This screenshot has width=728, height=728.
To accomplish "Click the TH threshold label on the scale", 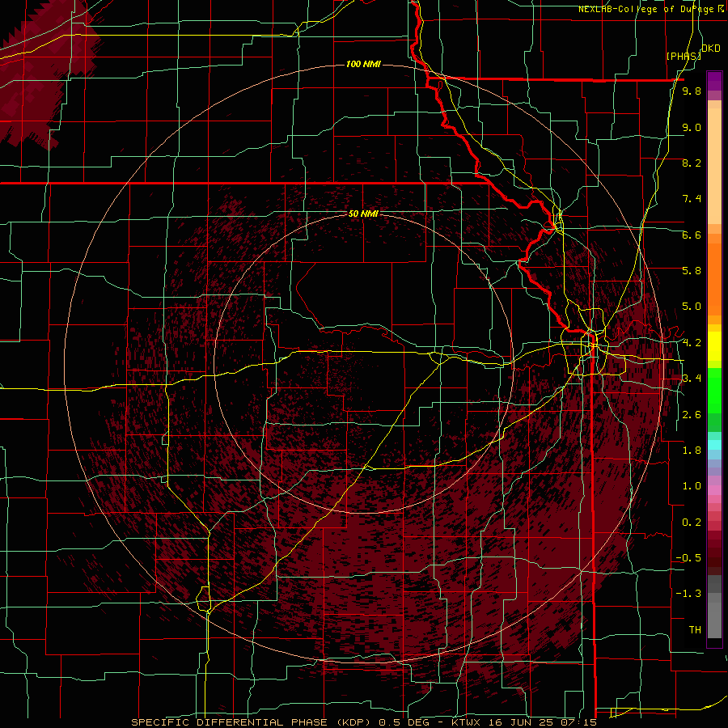I will click(695, 630).
